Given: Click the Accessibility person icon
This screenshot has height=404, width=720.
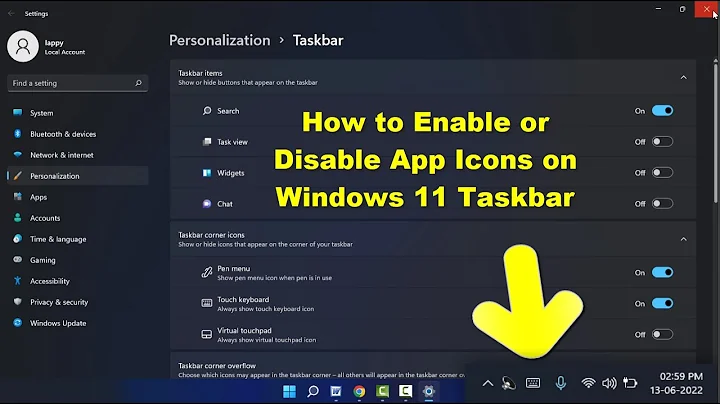Looking at the screenshot, I should click(17, 281).
